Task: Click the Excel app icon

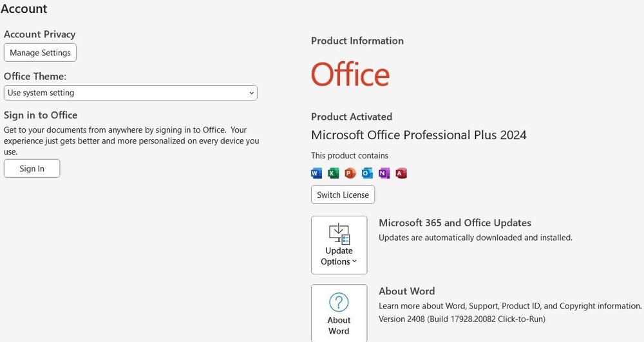Action: tap(334, 173)
